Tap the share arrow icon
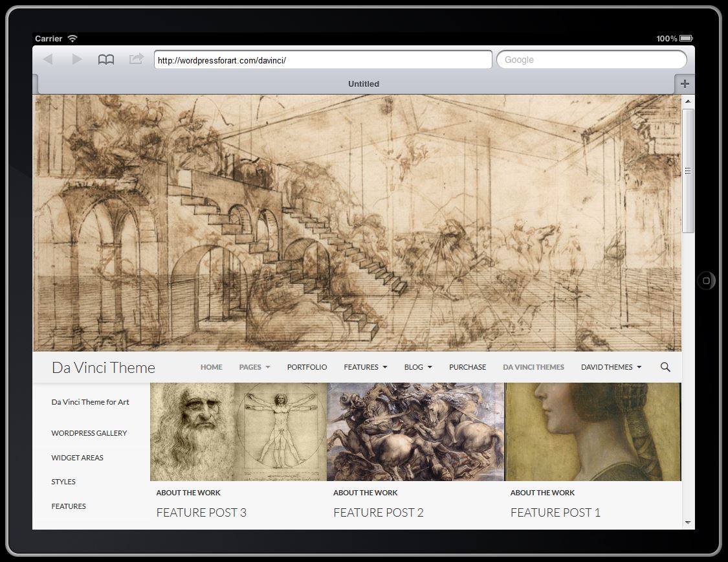 (x=136, y=60)
